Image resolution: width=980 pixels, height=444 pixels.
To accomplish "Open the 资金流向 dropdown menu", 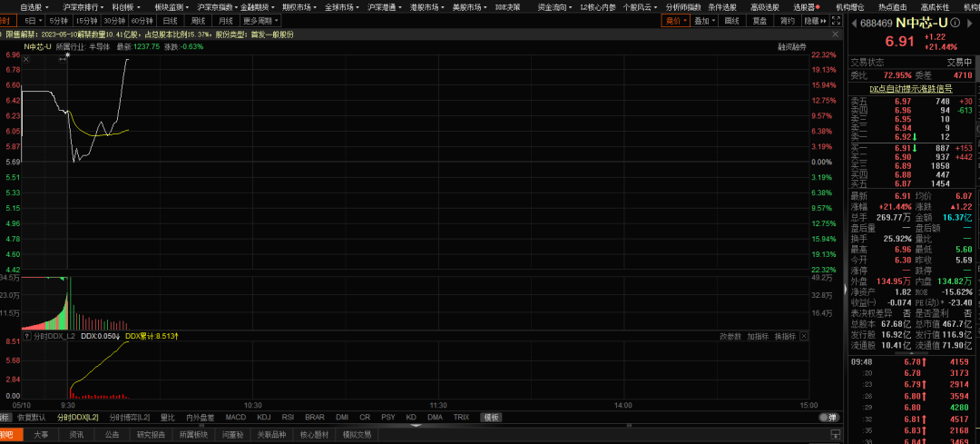I will pos(554,7).
